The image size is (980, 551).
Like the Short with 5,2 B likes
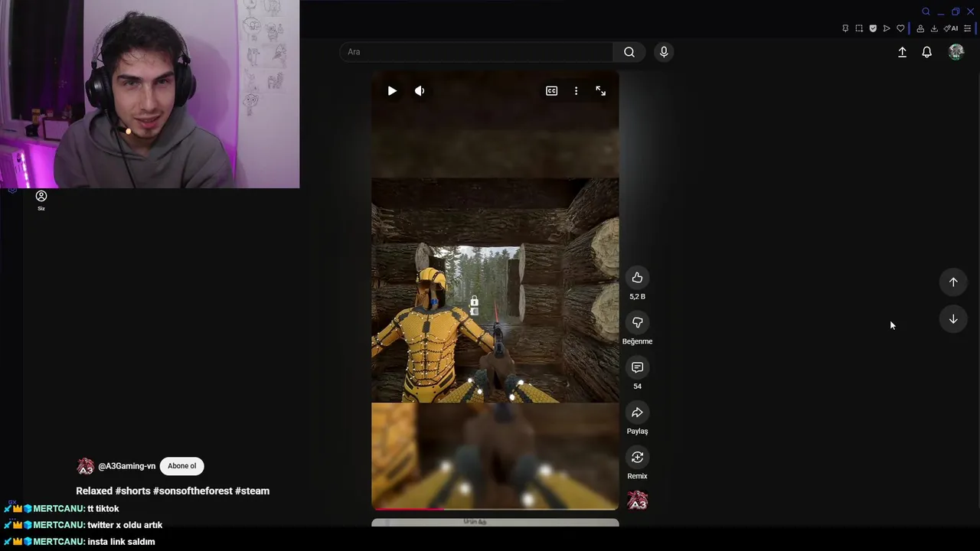coord(637,278)
